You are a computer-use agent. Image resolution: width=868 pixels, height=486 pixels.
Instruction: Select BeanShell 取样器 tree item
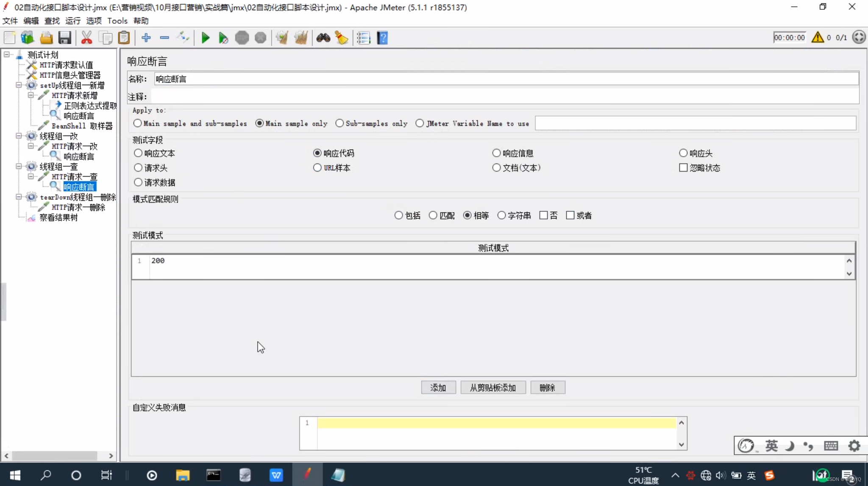point(82,126)
